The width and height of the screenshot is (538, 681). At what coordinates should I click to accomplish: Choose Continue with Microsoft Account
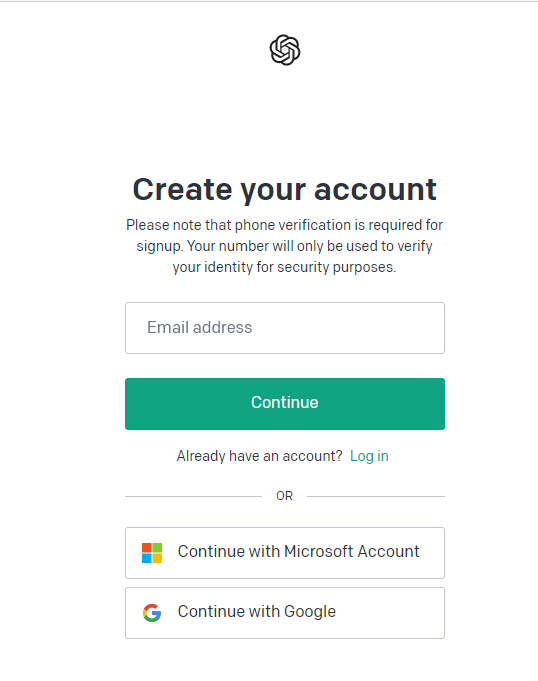point(285,553)
